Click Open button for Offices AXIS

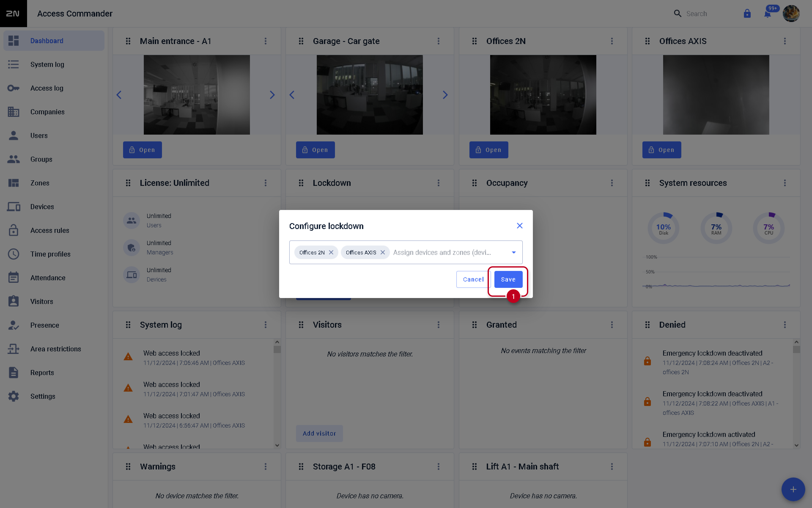tap(662, 150)
